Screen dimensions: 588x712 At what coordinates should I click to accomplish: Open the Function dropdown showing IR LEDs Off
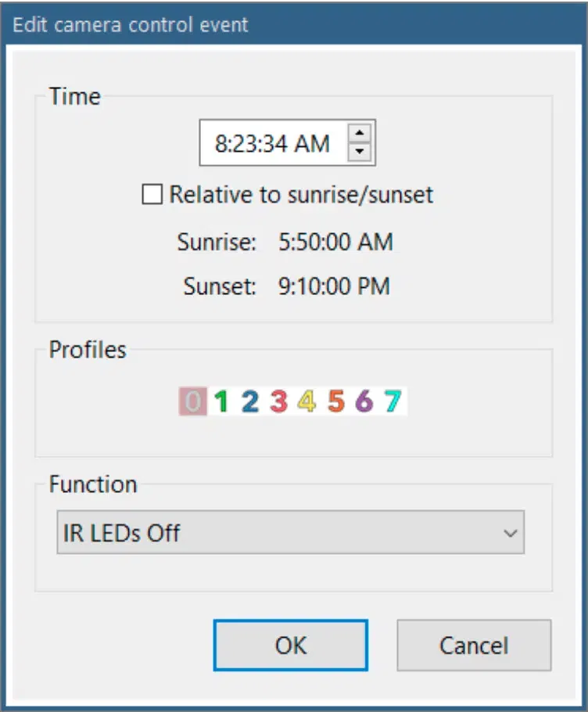(290, 534)
